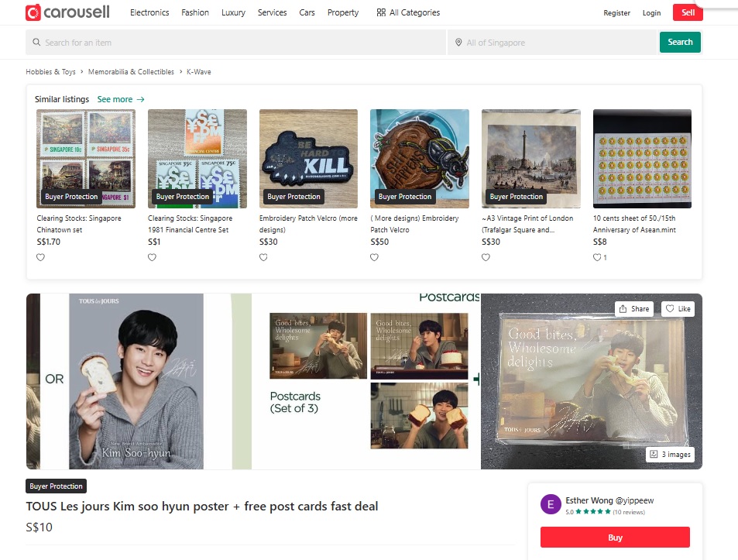The height and width of the screenshot is (560, 738).
Task: Click the TOUS Les jours listing title
Action: tap(202, 507)
